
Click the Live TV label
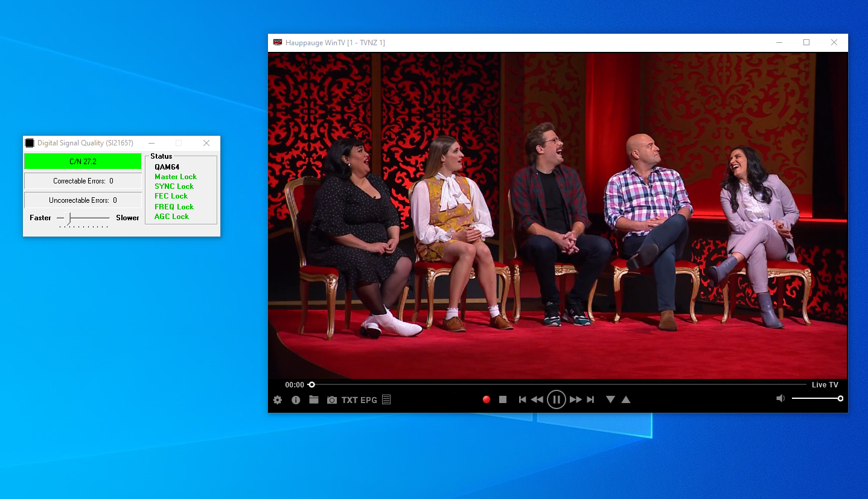click(x=825, y=385)
